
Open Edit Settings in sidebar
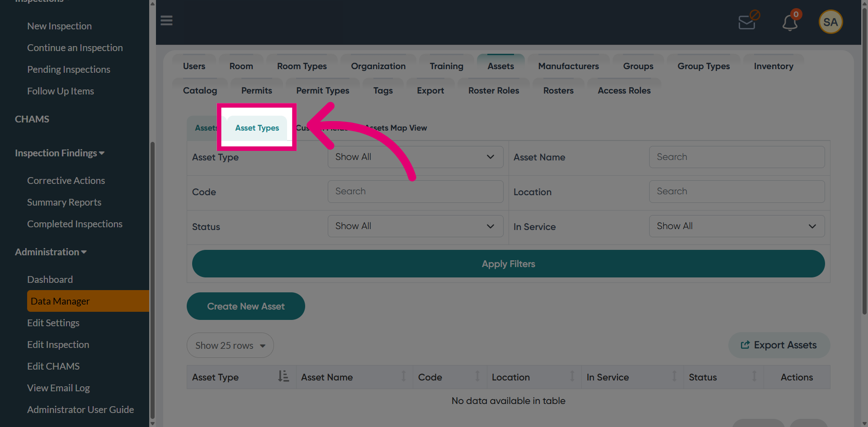(53, 323)
